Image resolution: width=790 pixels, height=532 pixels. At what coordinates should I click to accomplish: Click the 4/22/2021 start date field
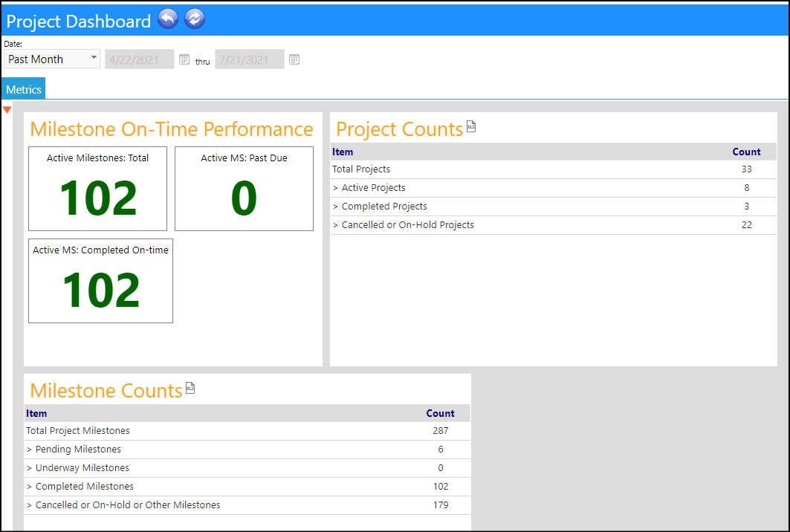pyautogui.click(x=140, y=59)
